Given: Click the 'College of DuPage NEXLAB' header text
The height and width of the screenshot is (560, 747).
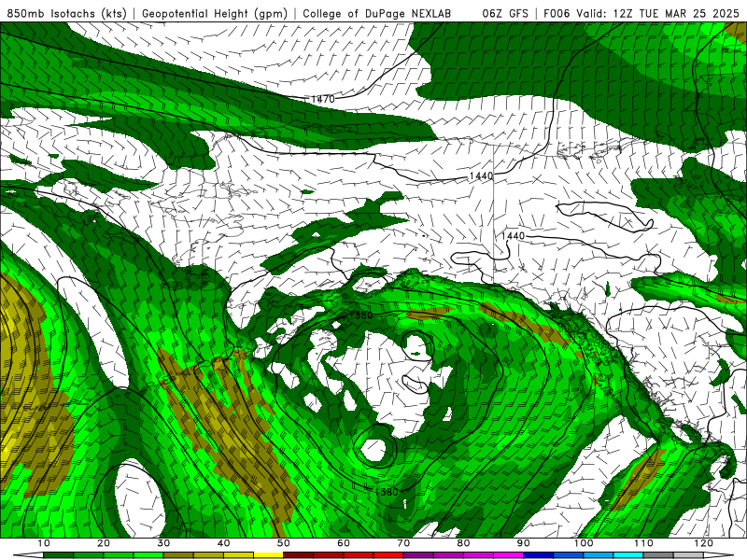Looking at the screenshot, I should pos(377,14).
